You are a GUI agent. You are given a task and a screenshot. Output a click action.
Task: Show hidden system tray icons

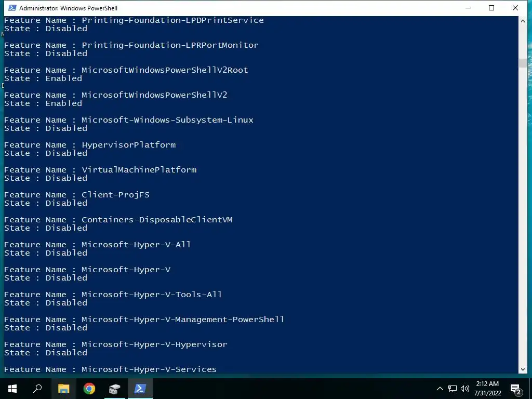440,389
